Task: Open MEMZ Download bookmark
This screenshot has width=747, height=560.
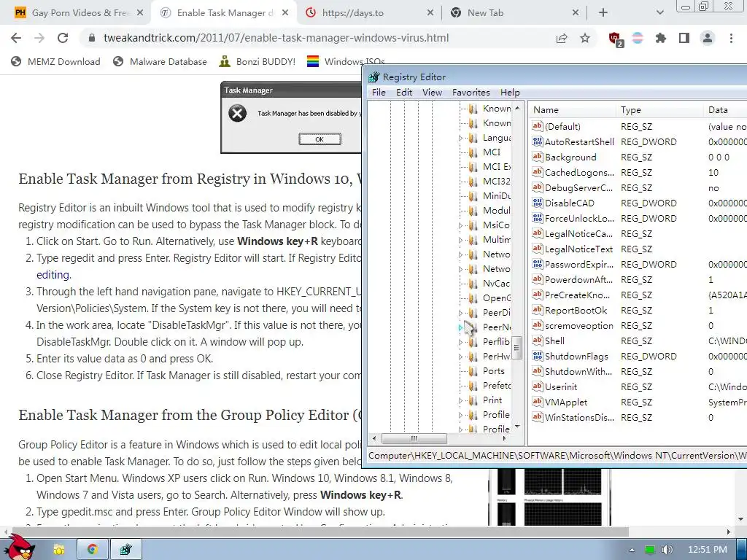Action: 55,61
